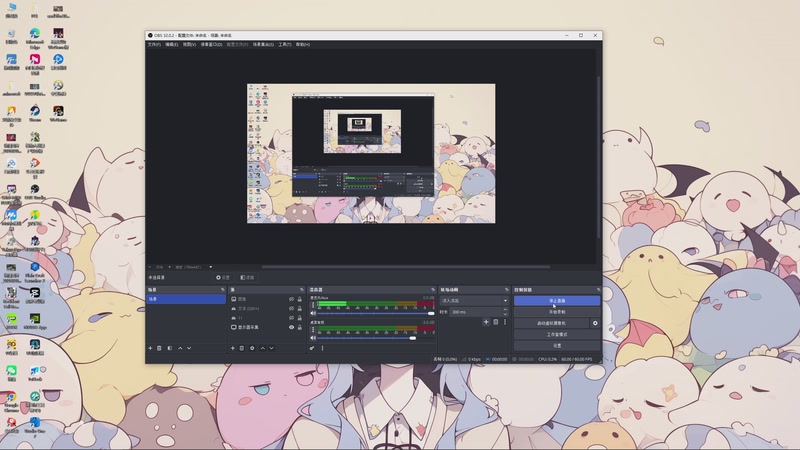Open Google Chrome desktop icon
The width and height of the screenshot is (800, 450).
(x=11, y=401)
